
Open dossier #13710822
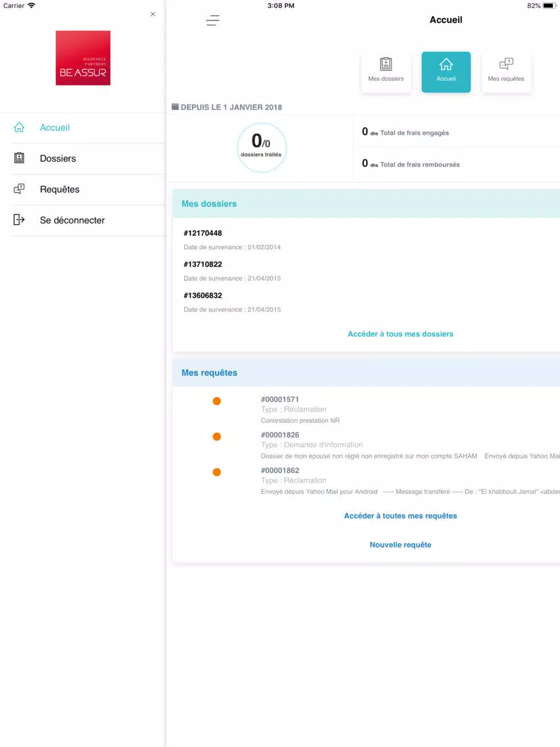click(203, 264)
